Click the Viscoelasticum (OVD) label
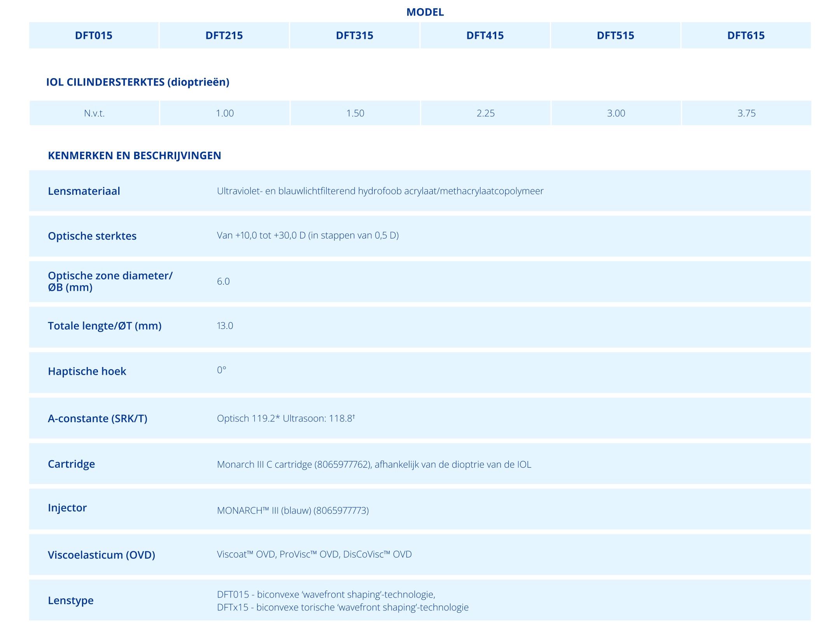Image resolution: width=840 pixels, height=636 pixels. click(x=101, y=555)
